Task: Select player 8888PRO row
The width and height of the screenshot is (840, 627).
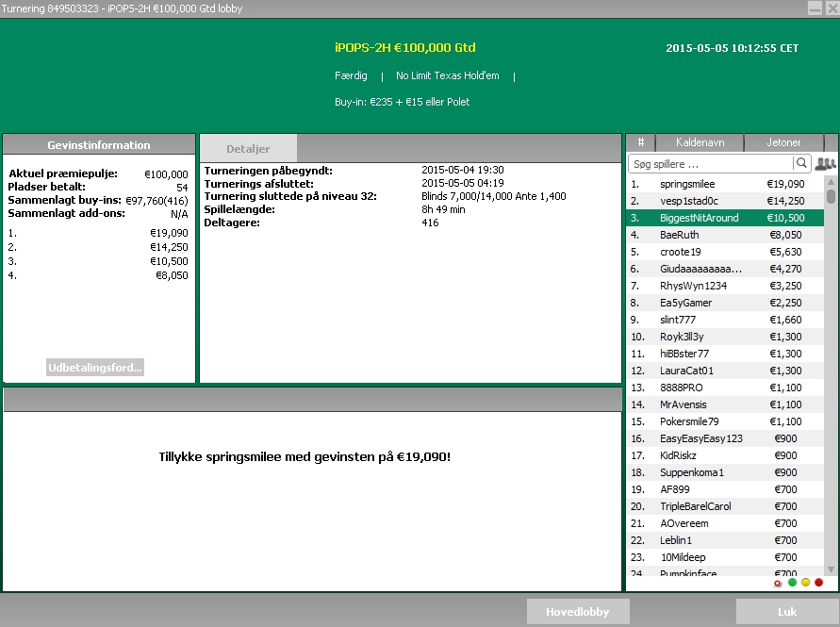Action: tap(725, 388)
